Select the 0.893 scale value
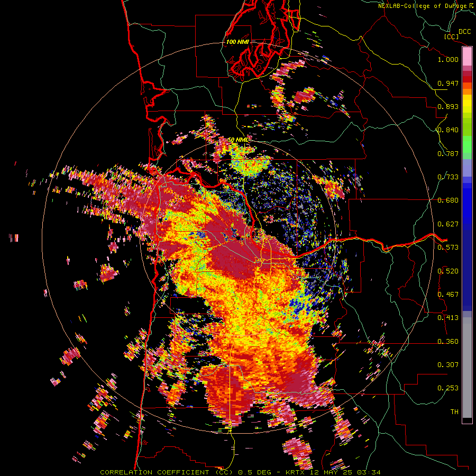476x476 pixels. 448,106
